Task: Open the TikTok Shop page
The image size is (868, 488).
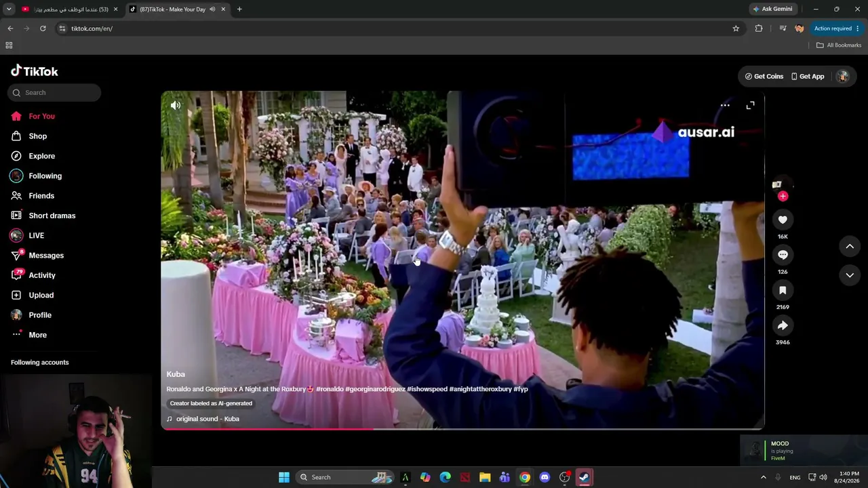Action: click(x=29, y=136)
